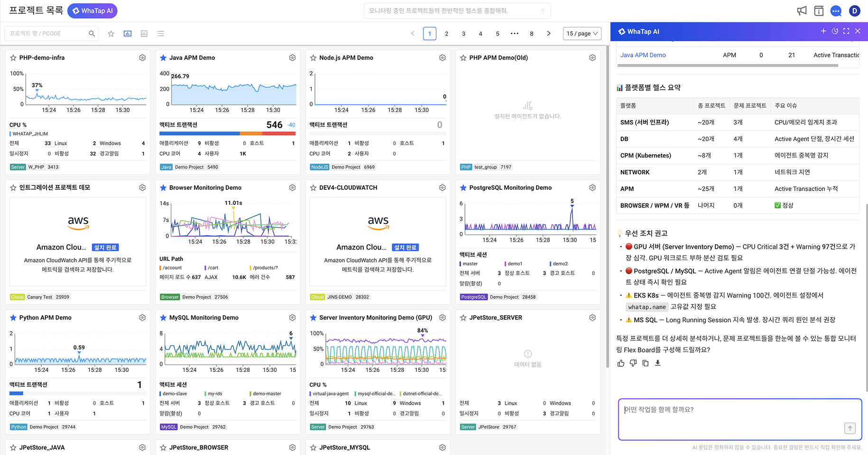
Task: Click the AI panel horizontal table scrollbar
Action: [x=728, y=65]
